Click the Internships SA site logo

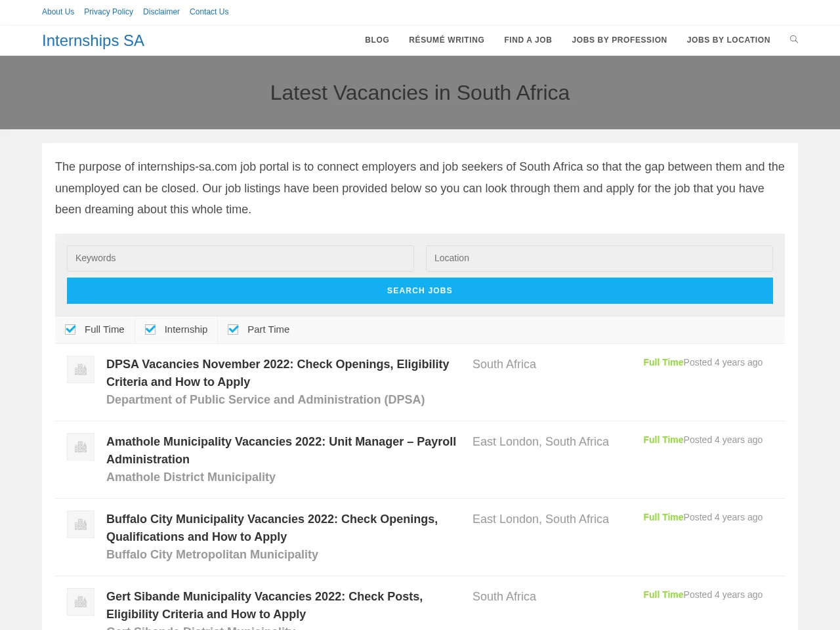(x=93, y=41)
